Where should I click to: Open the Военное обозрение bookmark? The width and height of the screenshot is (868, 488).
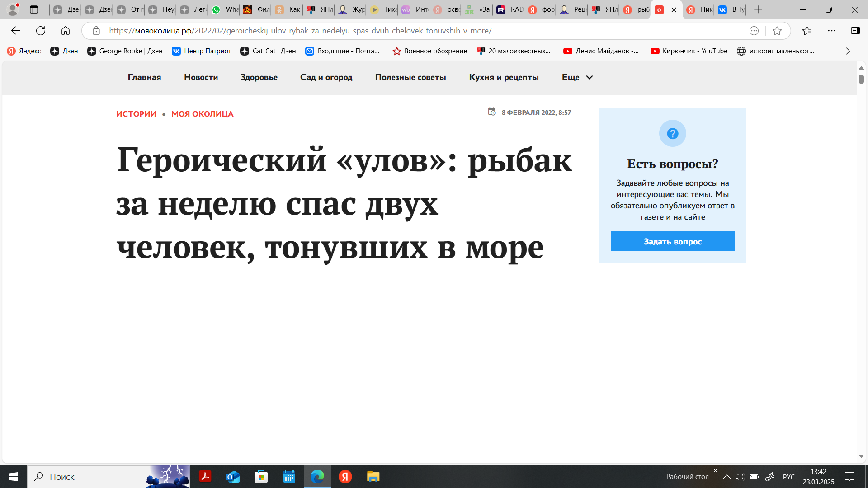click(x=430, y=51)
